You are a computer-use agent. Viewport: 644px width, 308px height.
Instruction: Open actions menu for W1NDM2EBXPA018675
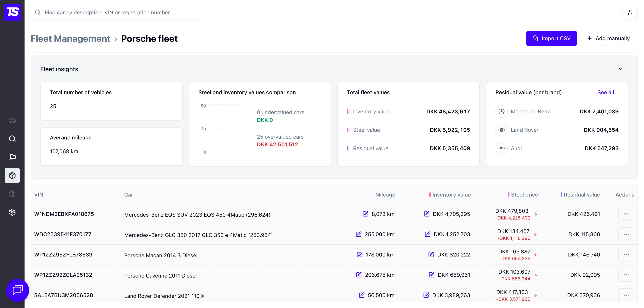tap(626, 214)
